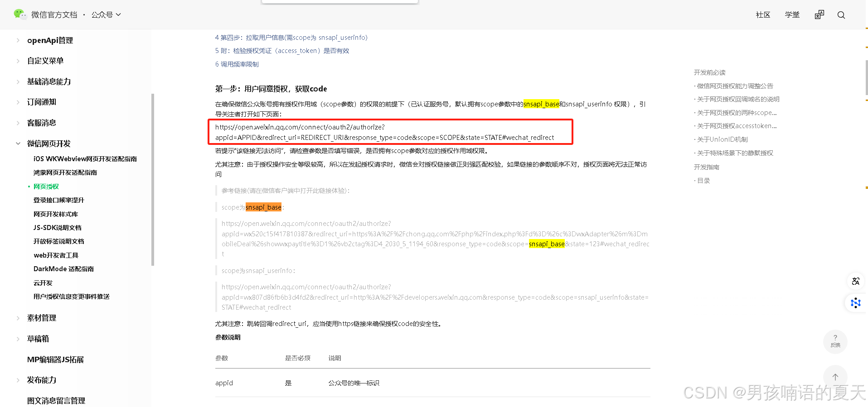
Task: Jump to 关于网页授权accesstoken outline entry
Action: (x=737, y=126)
